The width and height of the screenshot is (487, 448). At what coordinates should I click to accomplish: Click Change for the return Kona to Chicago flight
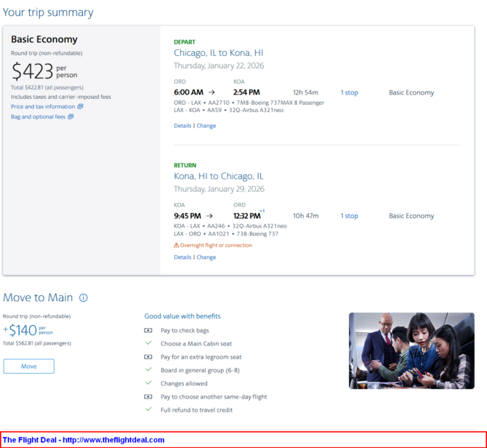[x=206, y=257]
